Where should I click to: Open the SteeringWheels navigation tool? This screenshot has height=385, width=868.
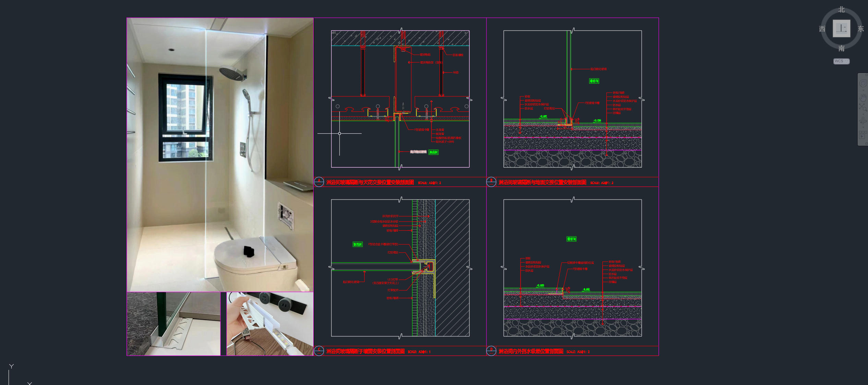pos(863,83)
